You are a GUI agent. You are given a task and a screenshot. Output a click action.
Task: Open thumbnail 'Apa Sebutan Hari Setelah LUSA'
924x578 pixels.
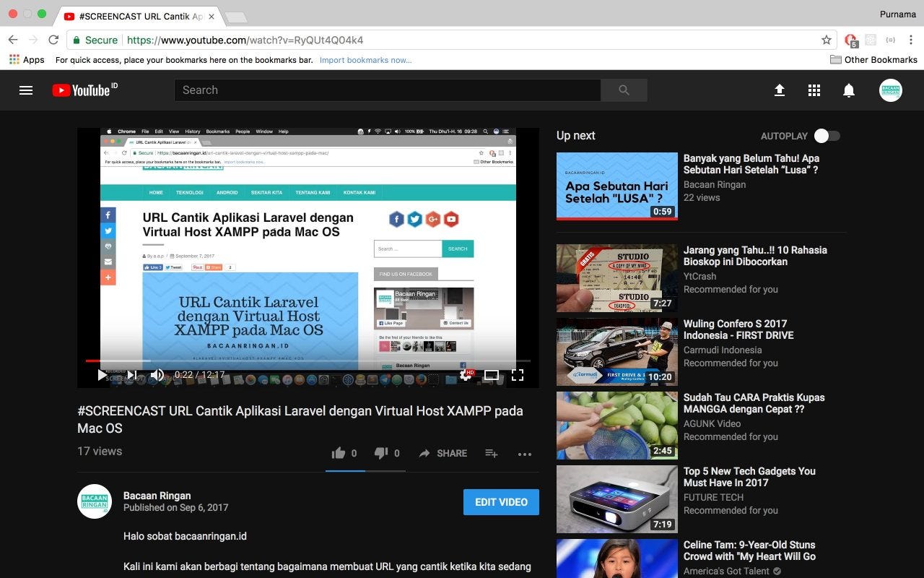617,186
